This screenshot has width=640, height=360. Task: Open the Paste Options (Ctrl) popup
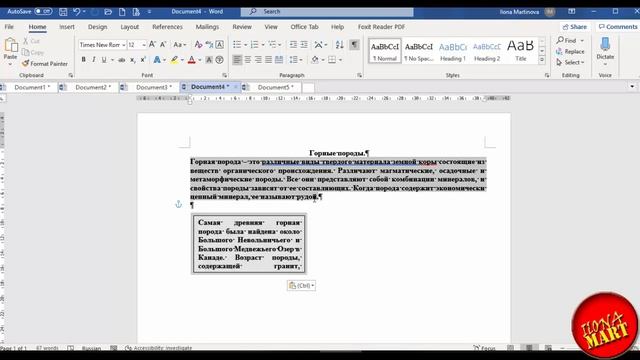coord(301,286)
